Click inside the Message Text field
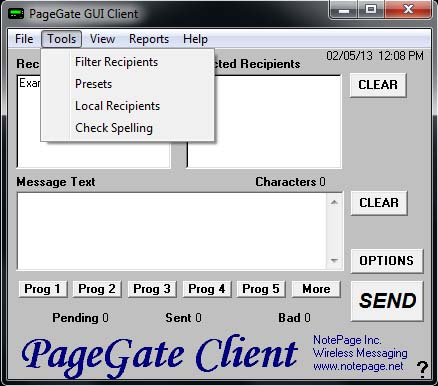 tap(172, 231)
